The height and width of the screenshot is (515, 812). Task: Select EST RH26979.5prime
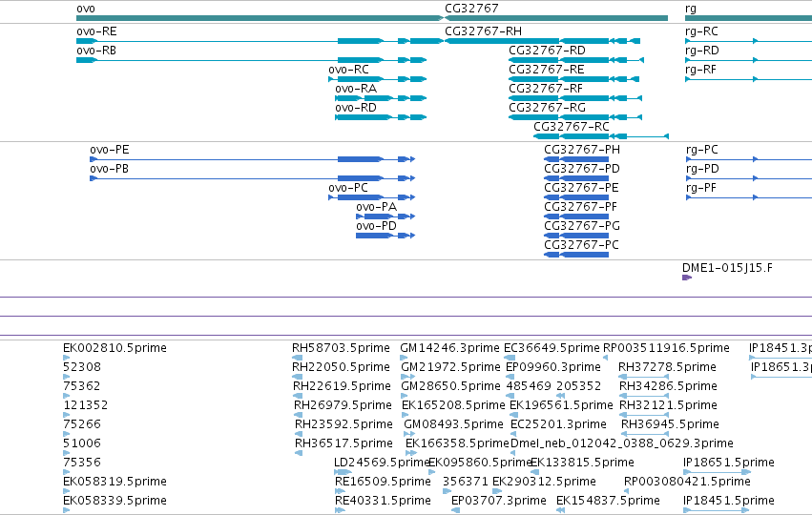[343, 405]
